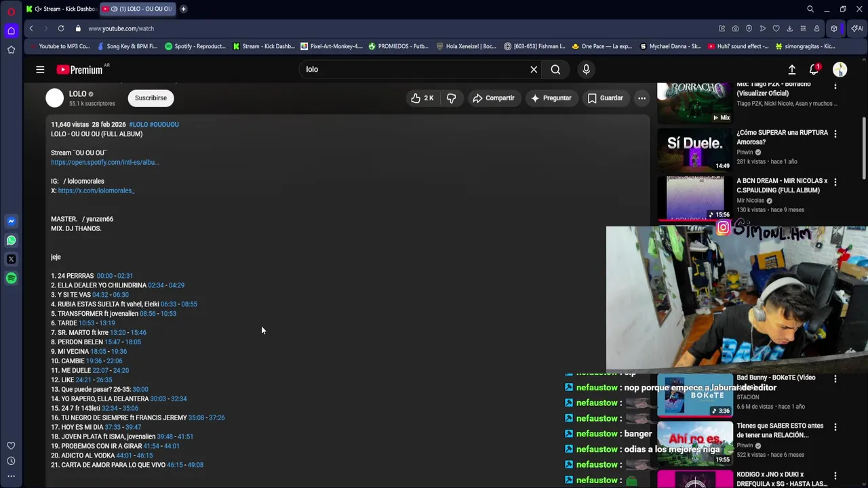This screenshot has height=488, width=868.
Task: Open Opera downloads icon
Action: pyautogui.click(x=789, y=28)
